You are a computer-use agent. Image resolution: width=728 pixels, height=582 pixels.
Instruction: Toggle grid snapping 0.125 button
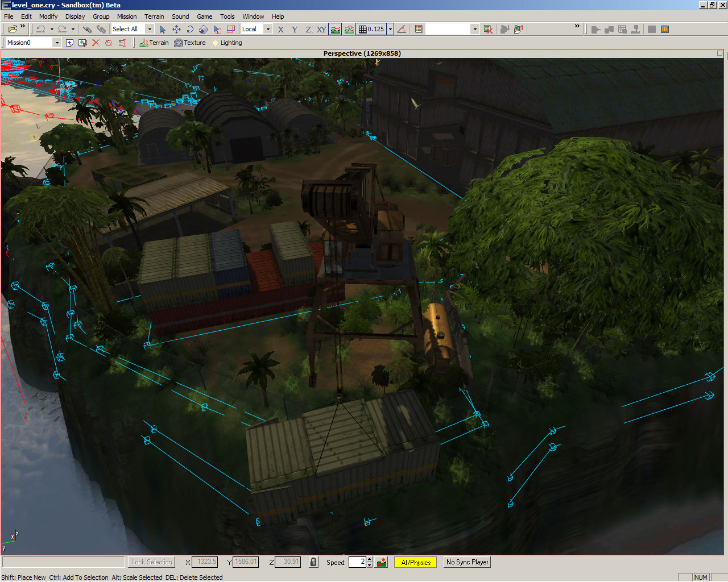click(x=371, y=29)
